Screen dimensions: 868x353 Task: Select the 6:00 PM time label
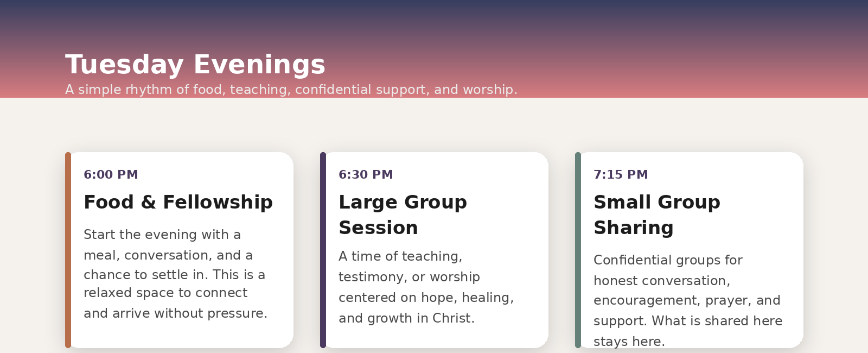[111, 175]
